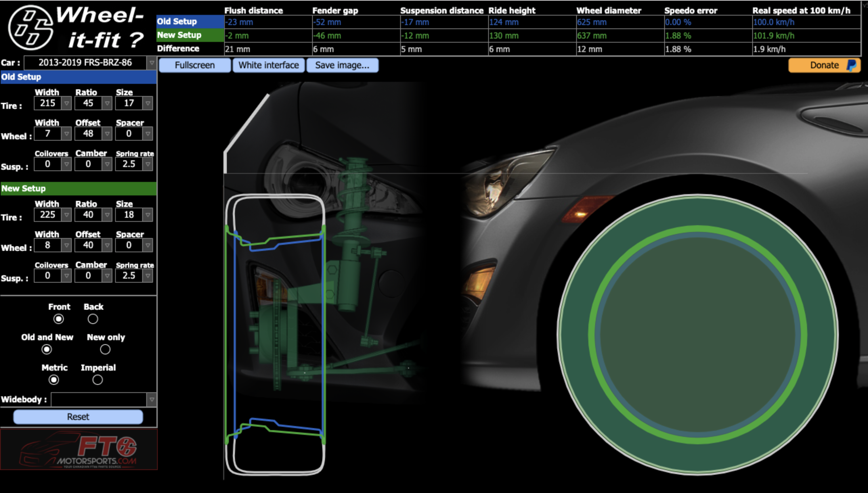Click the FT86 Motorsports banner logo
This screenshot has height=493, width=868.
pyautogui.click(x=79, y=449)
